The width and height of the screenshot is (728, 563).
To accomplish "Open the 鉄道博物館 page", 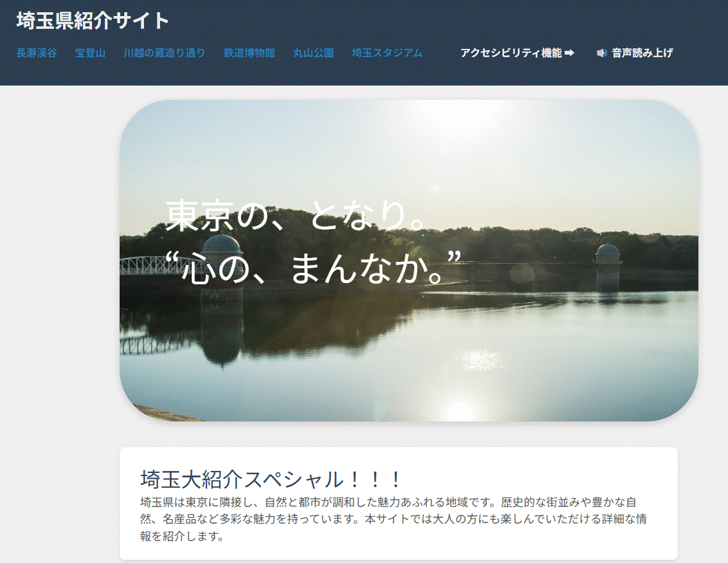I will [250, 53].
